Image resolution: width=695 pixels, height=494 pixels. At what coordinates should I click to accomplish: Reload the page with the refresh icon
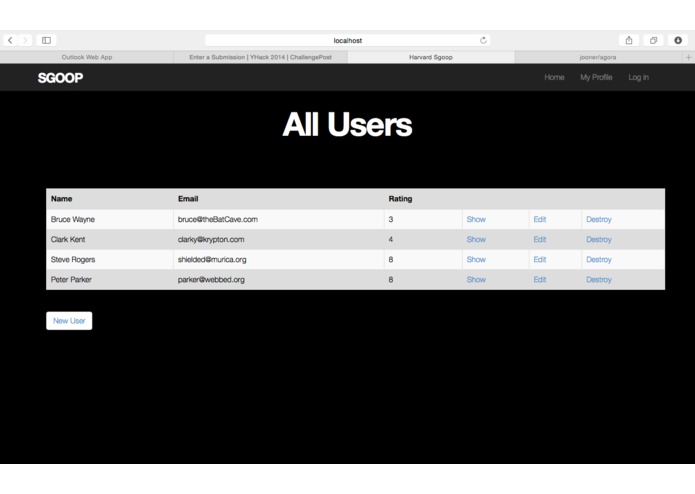point(483,40)
